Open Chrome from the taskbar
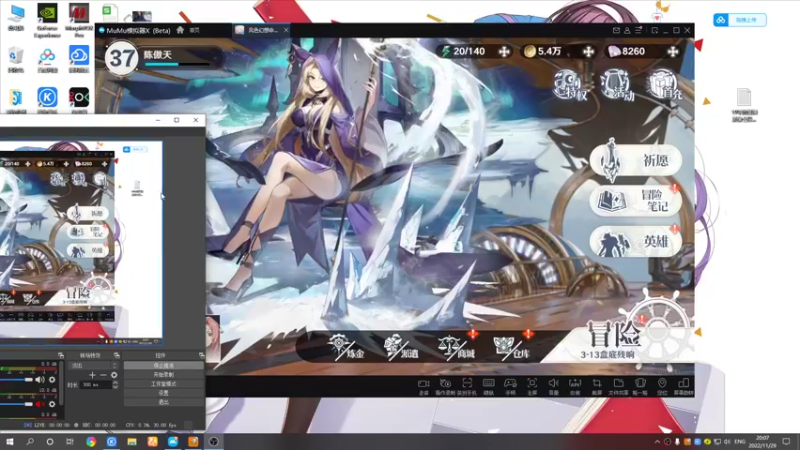This screenshot has width=800, height=450. 91,442
